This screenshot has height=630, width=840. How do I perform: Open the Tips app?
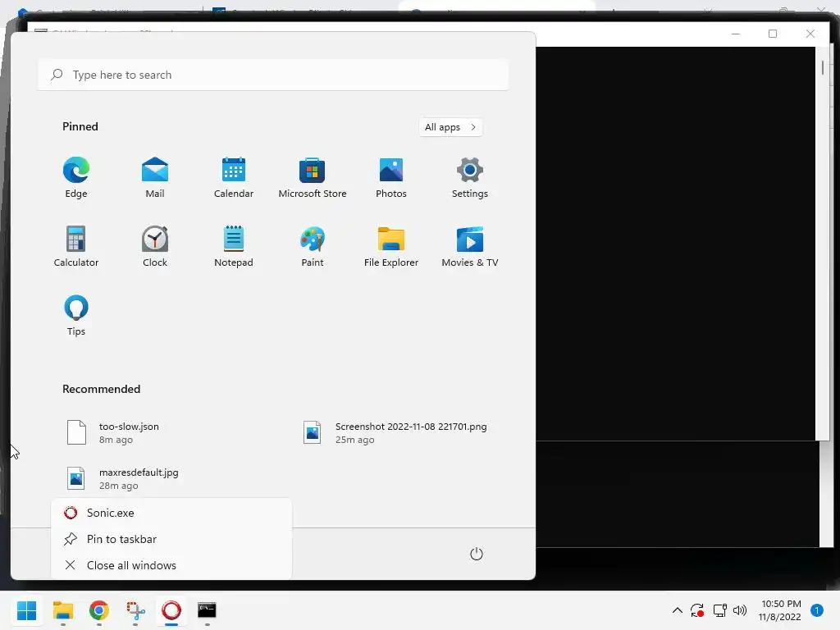76,315
